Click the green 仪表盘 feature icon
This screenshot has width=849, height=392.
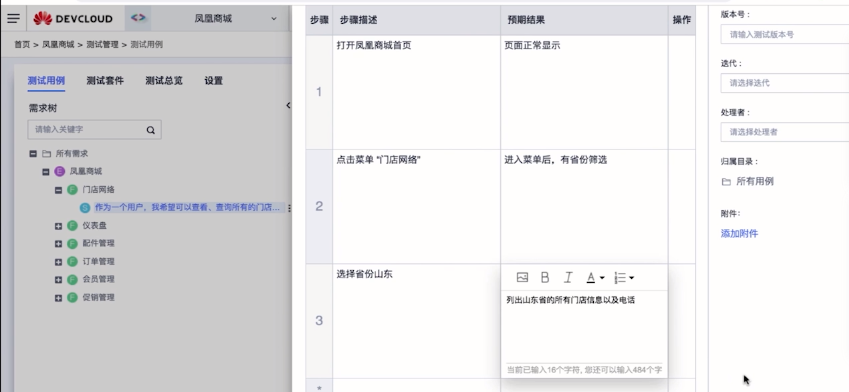(x=72, y=225)
